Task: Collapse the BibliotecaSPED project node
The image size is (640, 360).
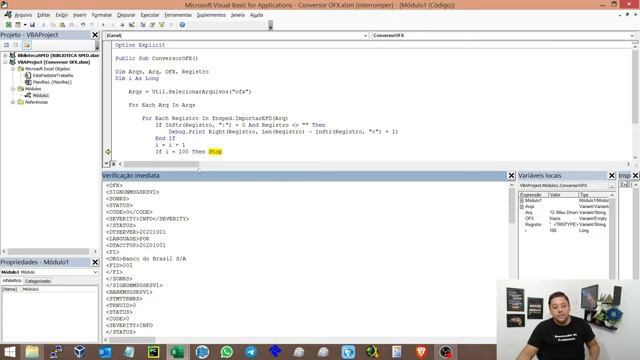Action: click(x=5, y=55)
